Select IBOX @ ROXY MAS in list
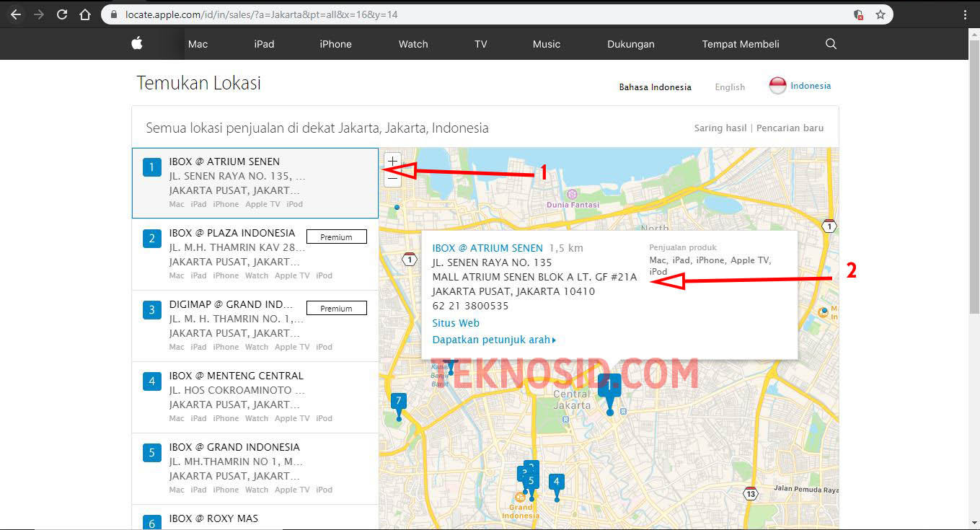The height and width of the screenshot is (530, 980). [255, 517]
